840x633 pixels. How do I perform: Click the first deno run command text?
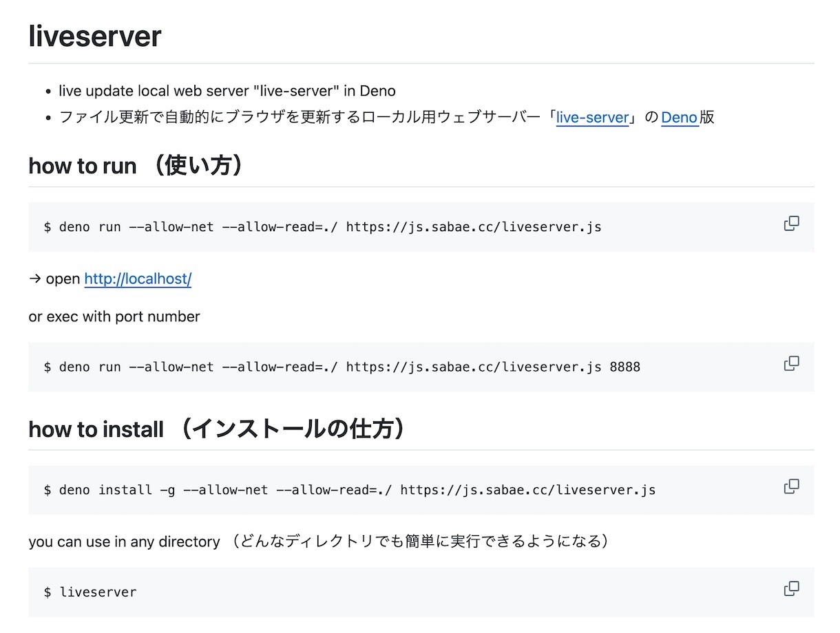(322, 226)
